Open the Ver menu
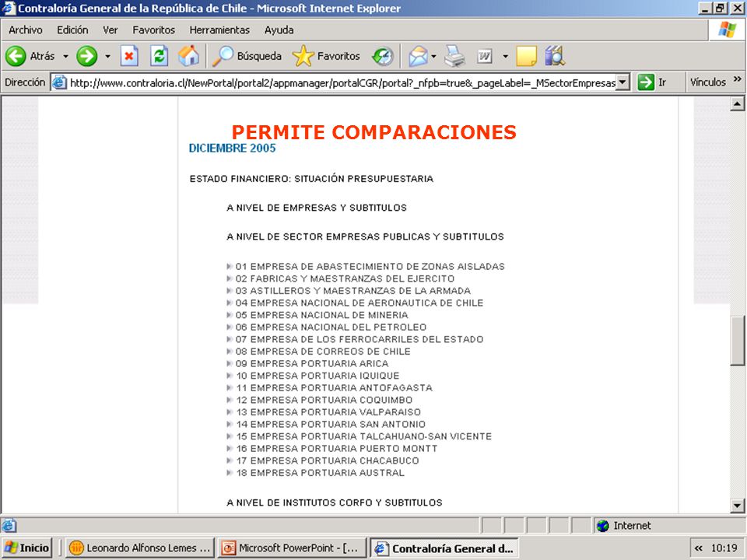Viewport: 747px width, 560px height. coord(110,30)
